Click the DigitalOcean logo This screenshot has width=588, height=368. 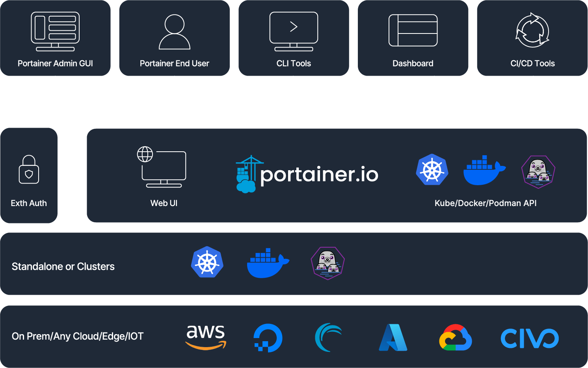268,338
